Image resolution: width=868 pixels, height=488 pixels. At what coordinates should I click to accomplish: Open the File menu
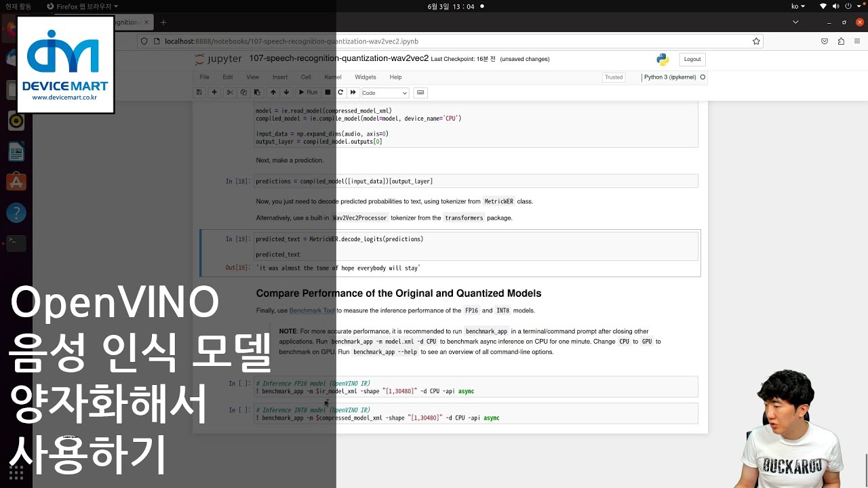204,77
